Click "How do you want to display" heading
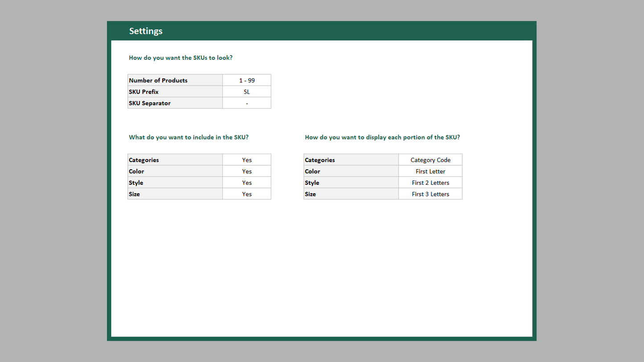The image size is (644, 362). point(382,137)
